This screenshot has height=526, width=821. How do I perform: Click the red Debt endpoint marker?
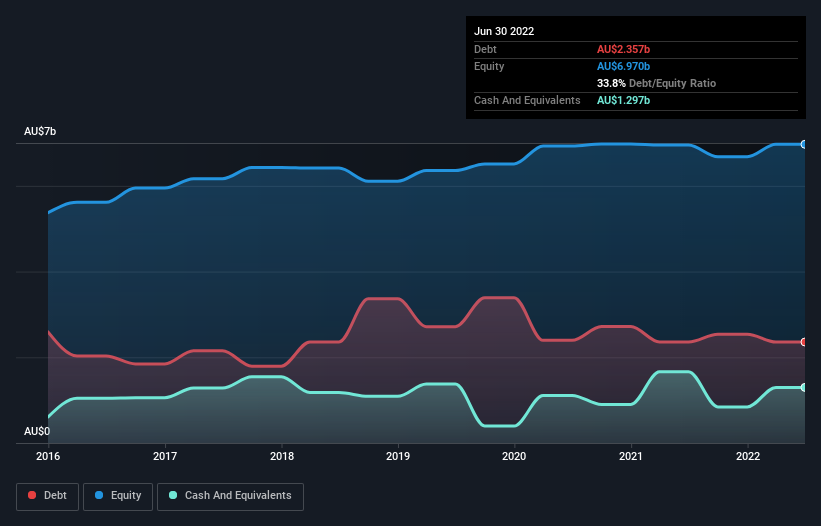pos(804,342)
